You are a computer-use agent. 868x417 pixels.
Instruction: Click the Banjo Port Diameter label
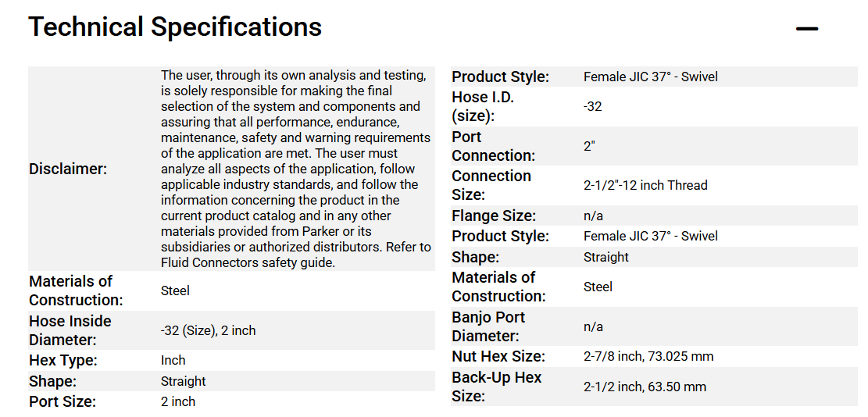(488, 326)
